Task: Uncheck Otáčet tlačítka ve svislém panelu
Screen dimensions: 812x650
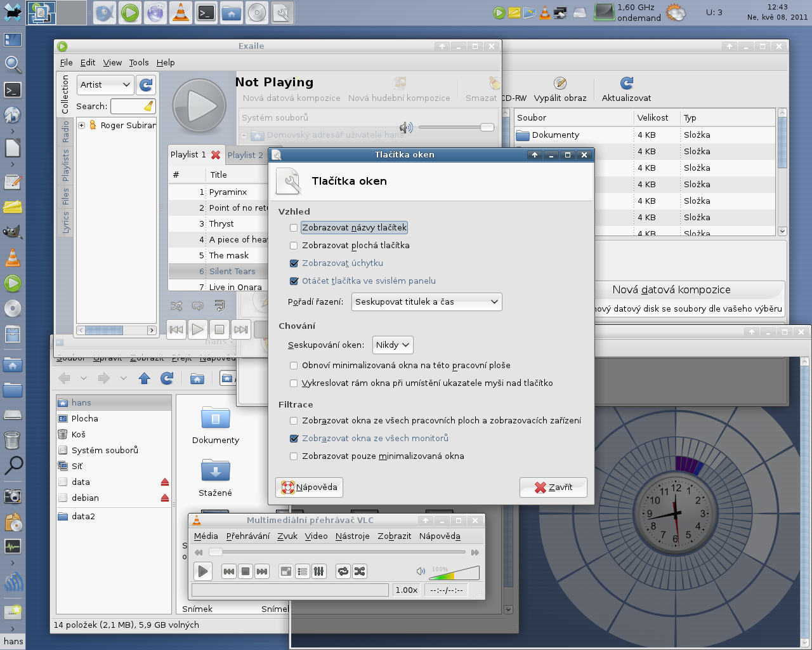Action: (294, 281)
